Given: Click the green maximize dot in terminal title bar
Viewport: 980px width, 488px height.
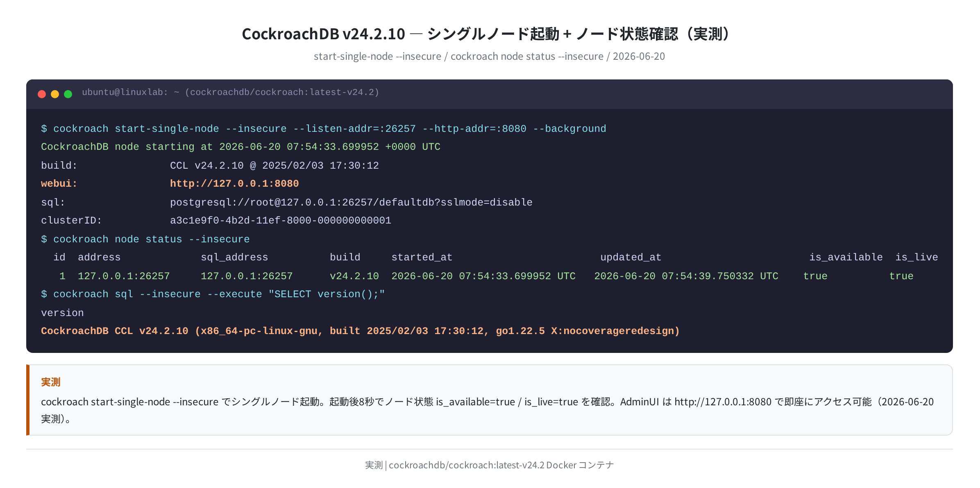Looking at the screenshot, I should pyautogui.click(x=68, y=94).
